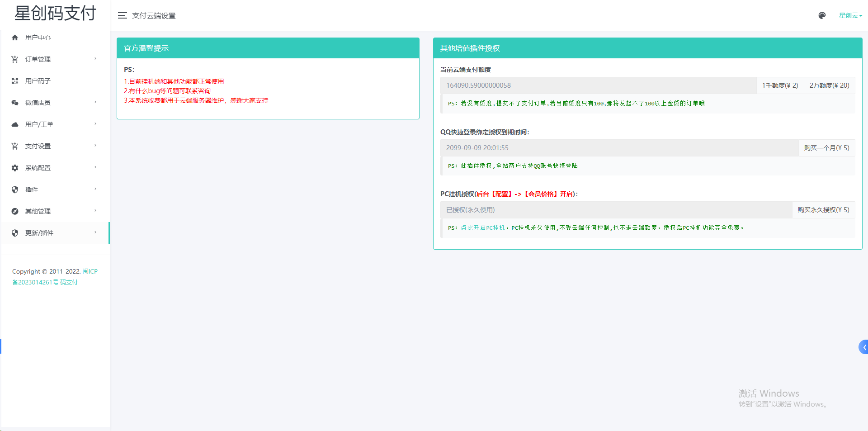The width and height of the screenshot is (868, 431).
Task: Open the 订单管理 menu item
Action: [x=38, y=59]
